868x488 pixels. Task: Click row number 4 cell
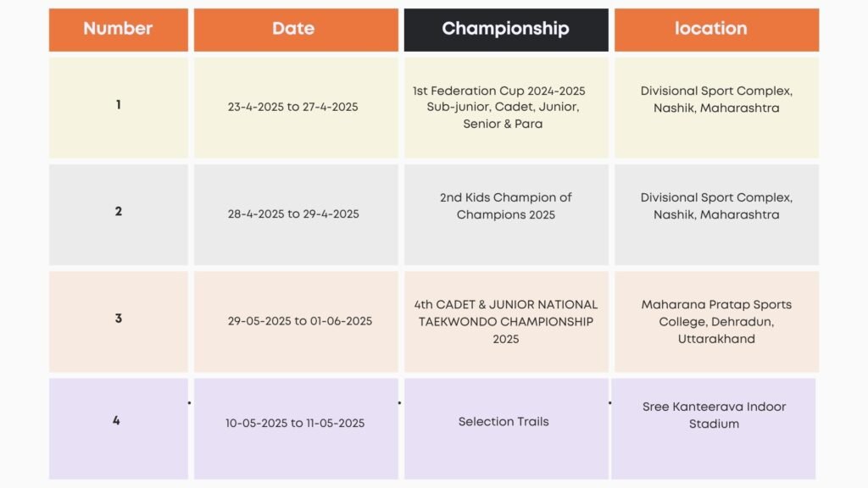116,420
